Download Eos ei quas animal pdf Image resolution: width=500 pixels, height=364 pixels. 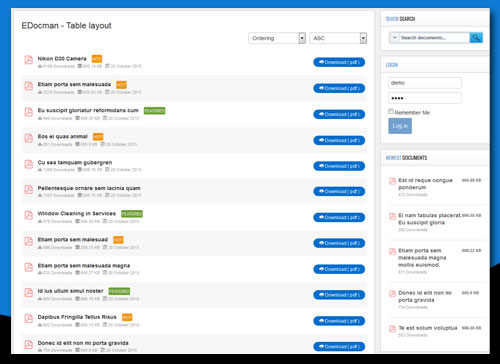tap(339, 140)
